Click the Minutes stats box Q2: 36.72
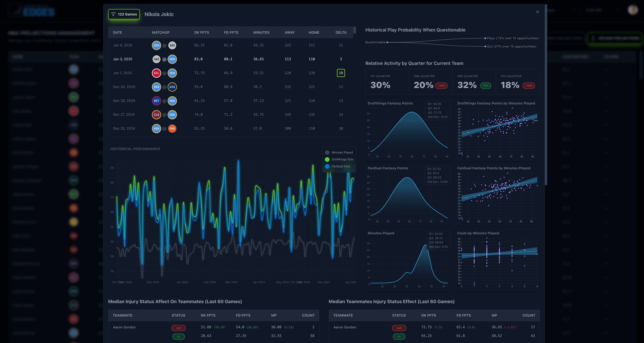This screenshot has height=343, width=644. (x=438, y=241)
